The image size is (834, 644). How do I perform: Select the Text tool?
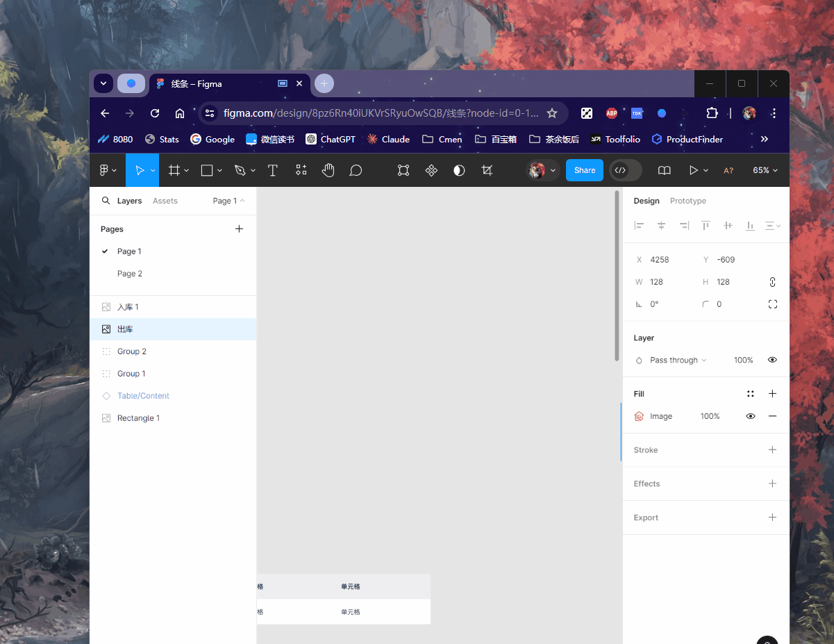[273, 170]
